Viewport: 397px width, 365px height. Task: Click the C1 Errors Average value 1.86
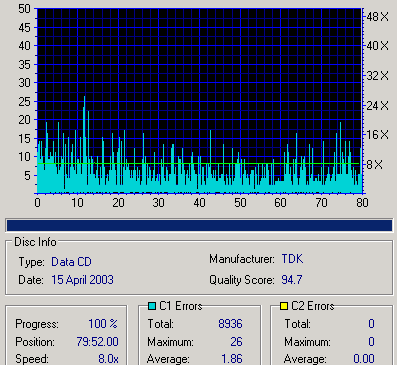[232, 359]
